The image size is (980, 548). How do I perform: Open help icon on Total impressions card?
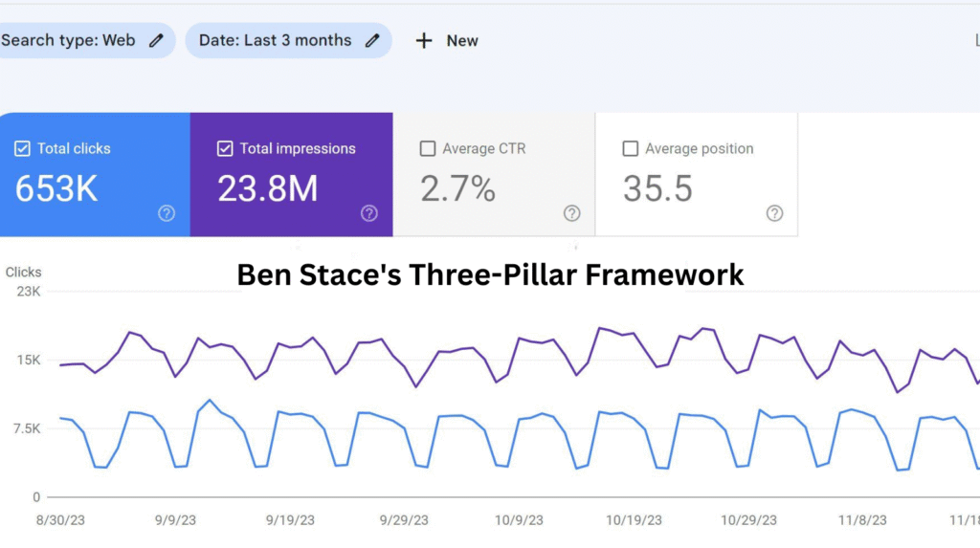tap(369, 213)
